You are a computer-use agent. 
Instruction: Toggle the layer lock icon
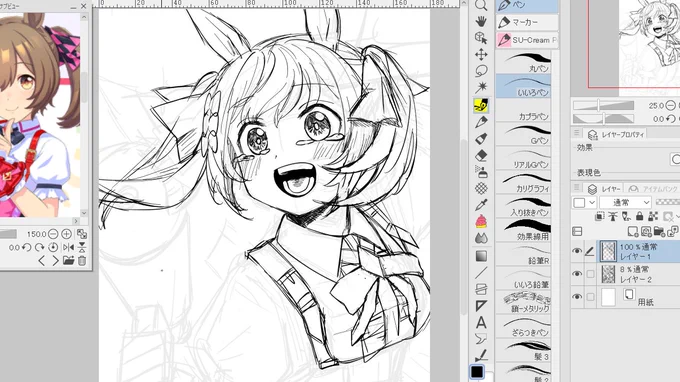coord(640,216)
